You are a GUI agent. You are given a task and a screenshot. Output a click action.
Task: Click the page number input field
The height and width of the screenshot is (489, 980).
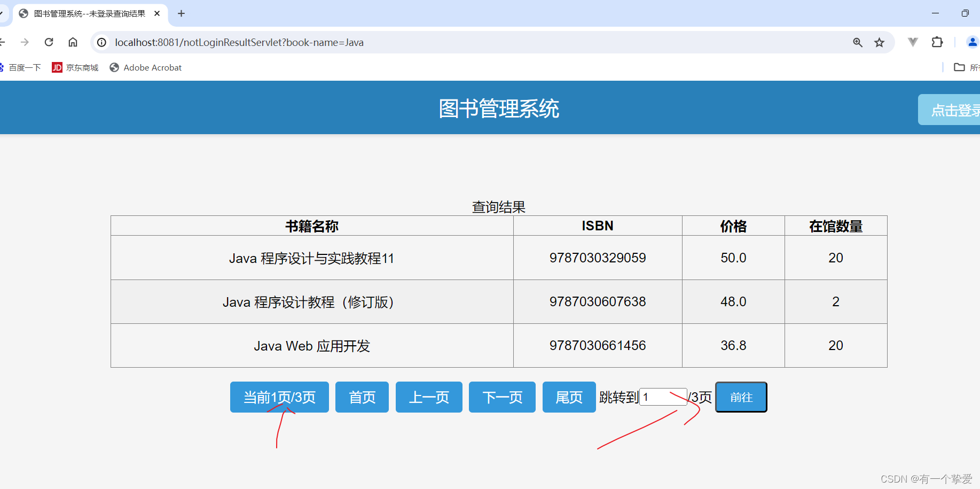tap(663, 397)
